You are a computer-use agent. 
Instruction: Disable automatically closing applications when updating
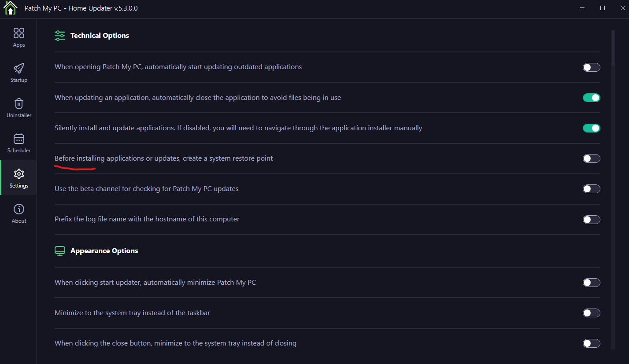(591, 98)
